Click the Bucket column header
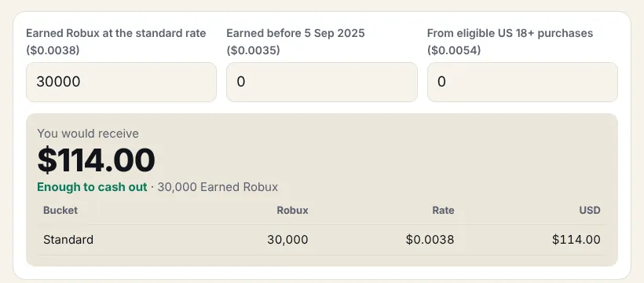644x283 pixels. [x=60, y=210]
